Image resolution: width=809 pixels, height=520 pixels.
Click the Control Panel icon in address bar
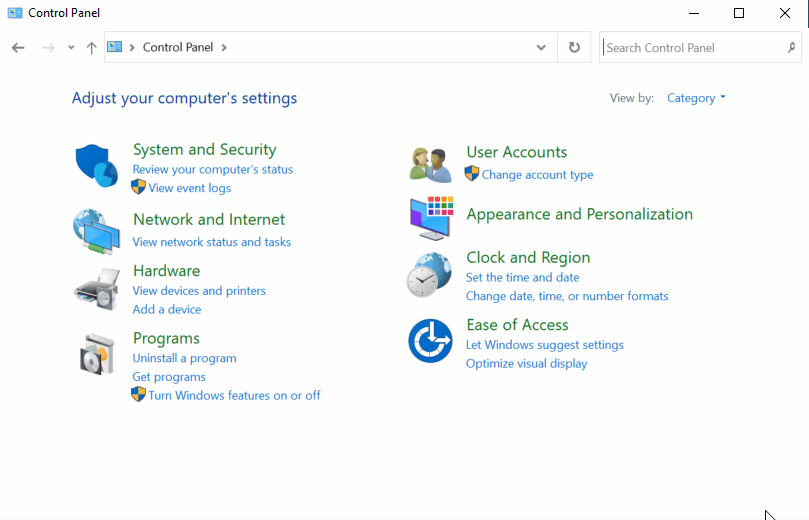(x=115, y=47)
